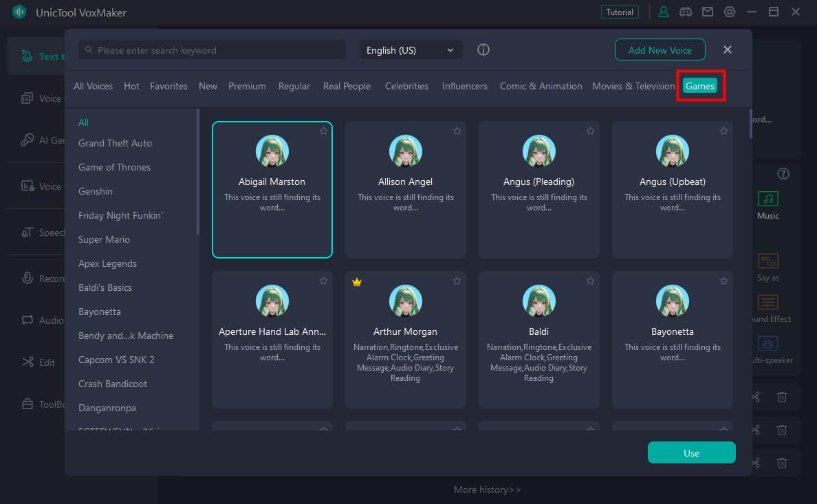Click the search keyword input field
The height and width of the screenshot is (504, 817).
point(212,50)
